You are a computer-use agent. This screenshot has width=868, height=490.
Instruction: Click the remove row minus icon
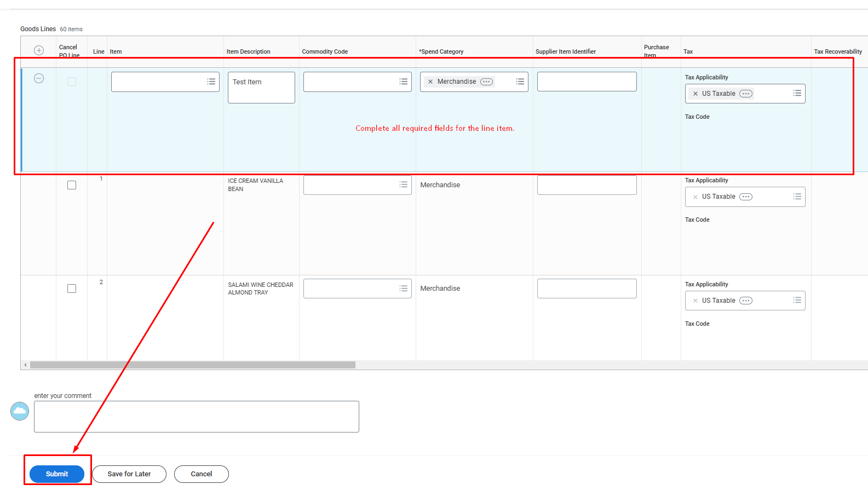point(39,78)
